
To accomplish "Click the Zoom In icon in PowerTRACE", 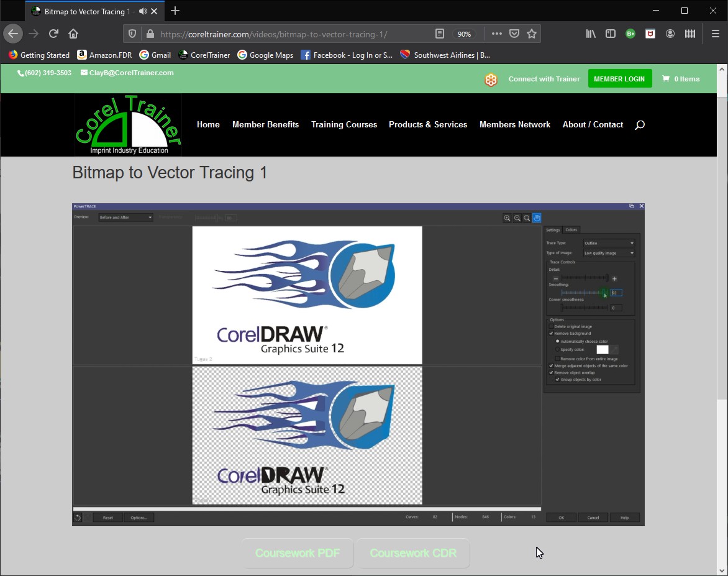I will pos(507,218).
